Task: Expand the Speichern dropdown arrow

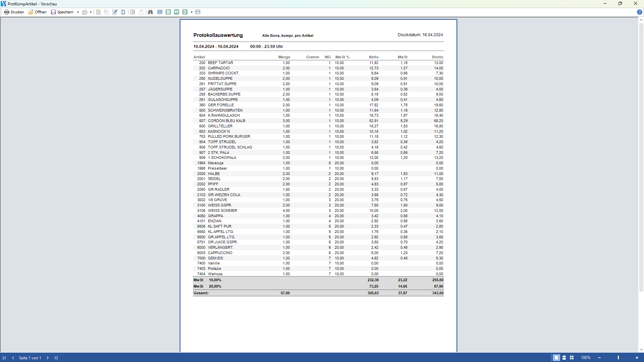Action: 78,12
